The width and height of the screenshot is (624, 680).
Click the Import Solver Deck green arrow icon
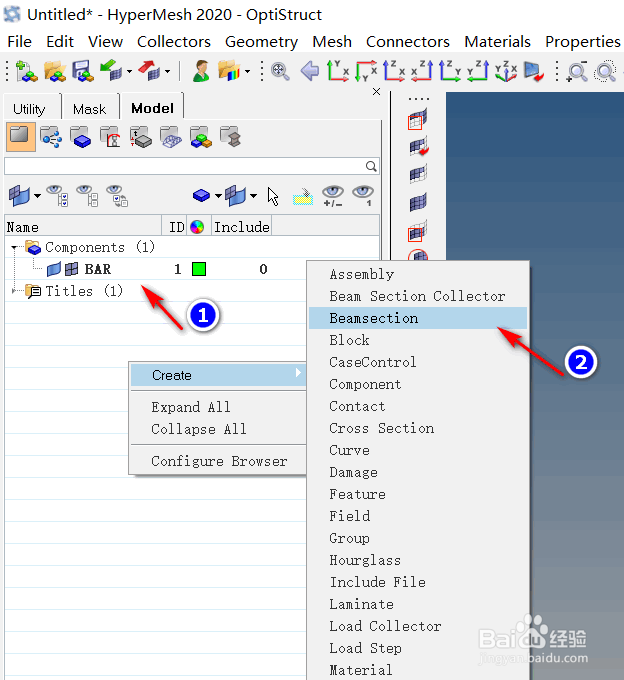point(111,71)
